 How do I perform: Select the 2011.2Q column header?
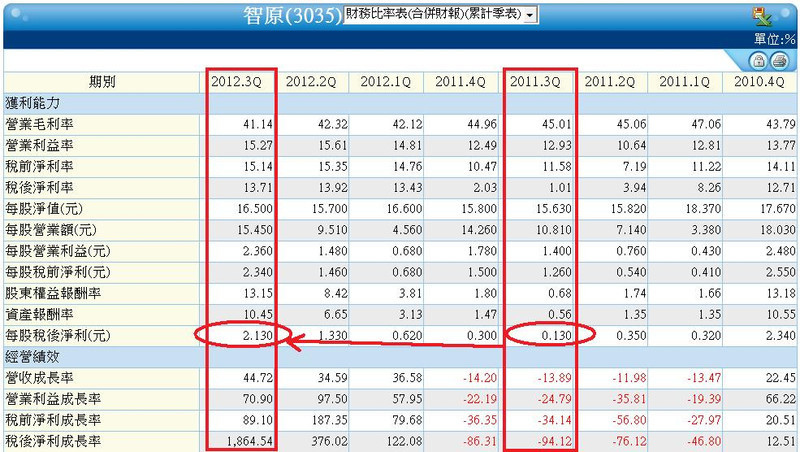click(x=610, y=82)
